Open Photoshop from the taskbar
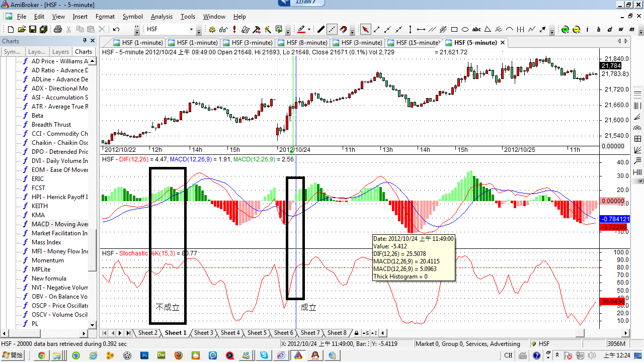644x362 pixels. [144, 355]
